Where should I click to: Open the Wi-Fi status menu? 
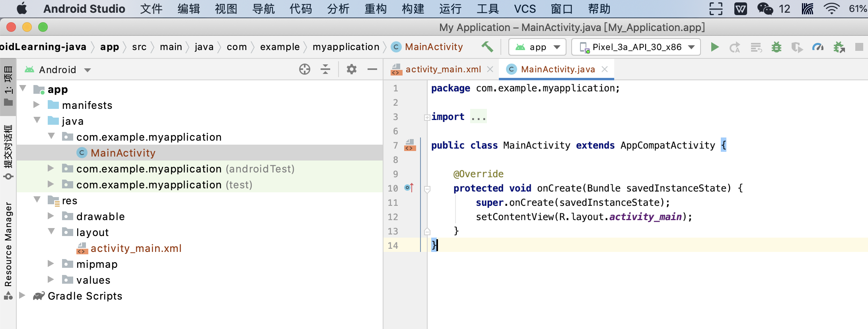(831, 9)
